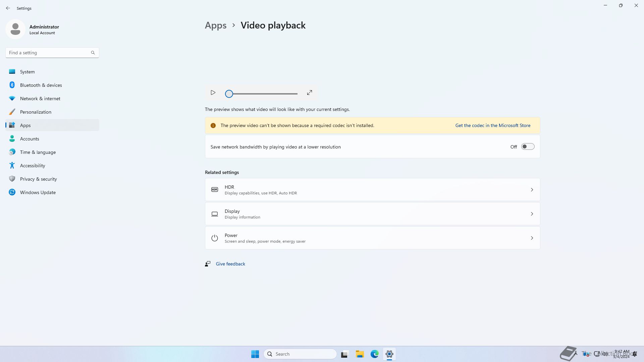Open Privacy & security settings
644x362 pixels.
point(38,179)
